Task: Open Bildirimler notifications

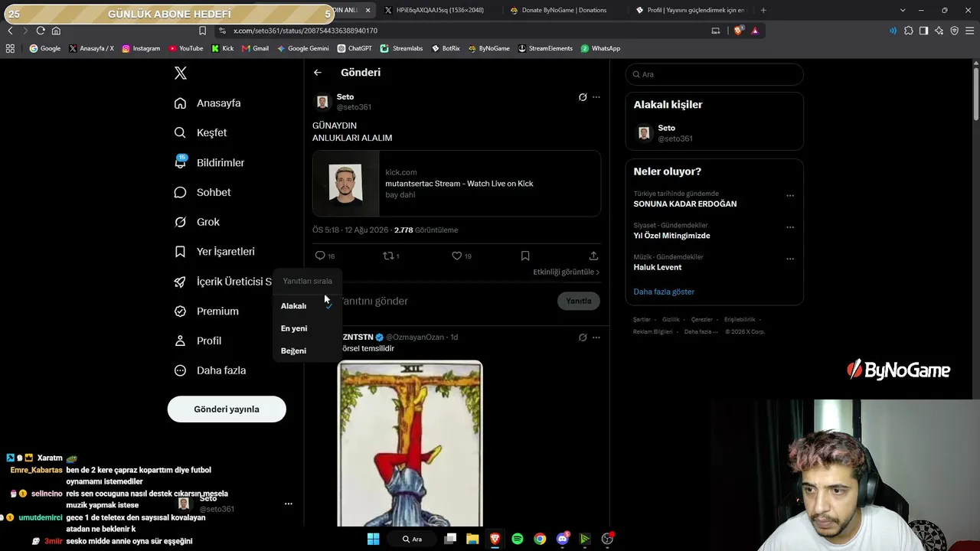Action: [210, 162]
